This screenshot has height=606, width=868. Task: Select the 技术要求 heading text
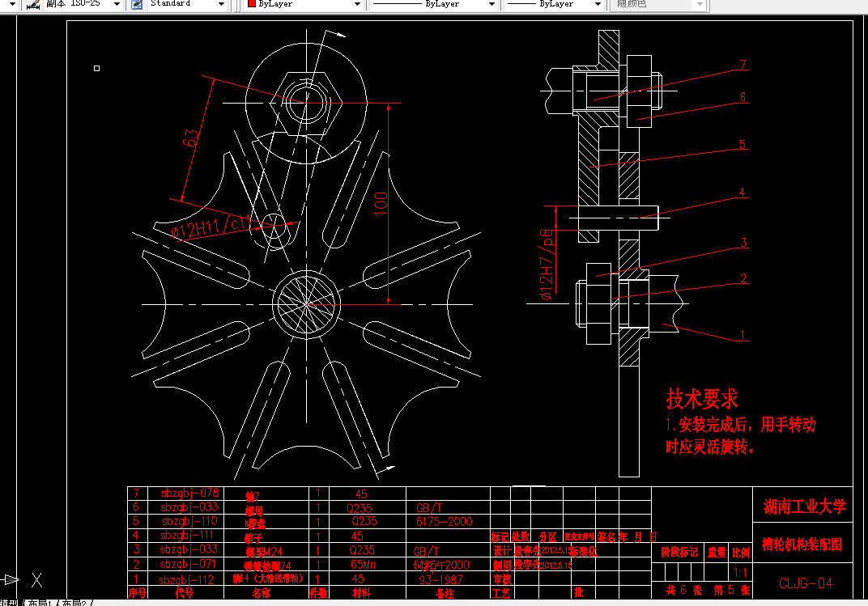(x=702, y=399)
